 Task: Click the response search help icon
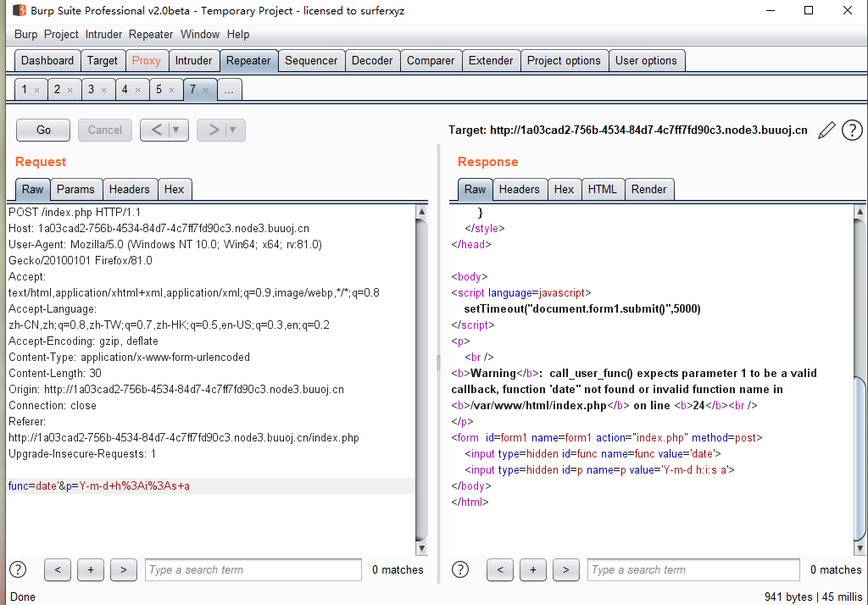[460, 569]
